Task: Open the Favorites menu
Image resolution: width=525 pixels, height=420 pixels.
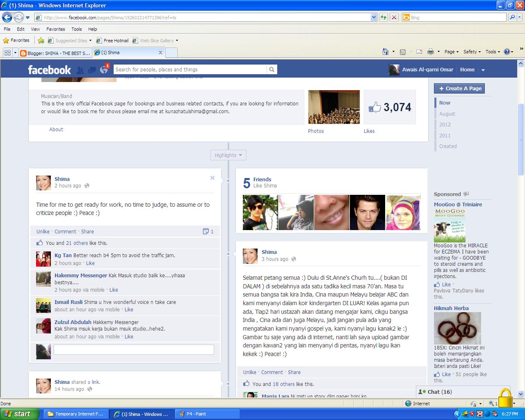Action: [55, 29]
